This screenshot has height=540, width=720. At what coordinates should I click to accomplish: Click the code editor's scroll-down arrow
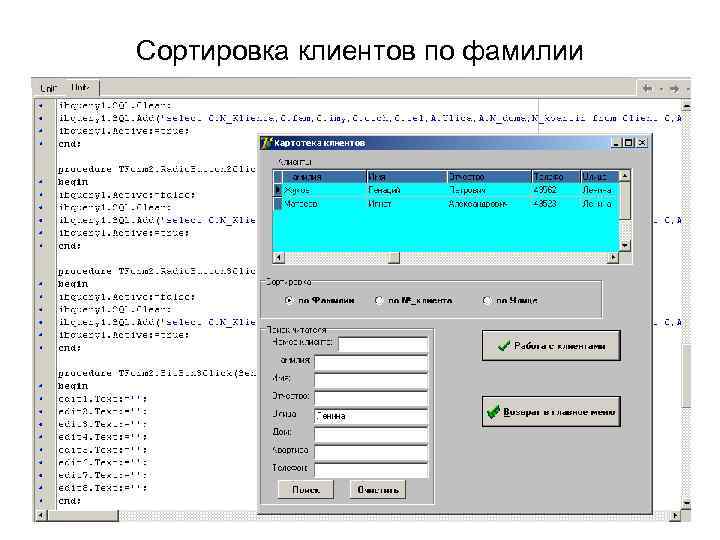coord(686,503)
